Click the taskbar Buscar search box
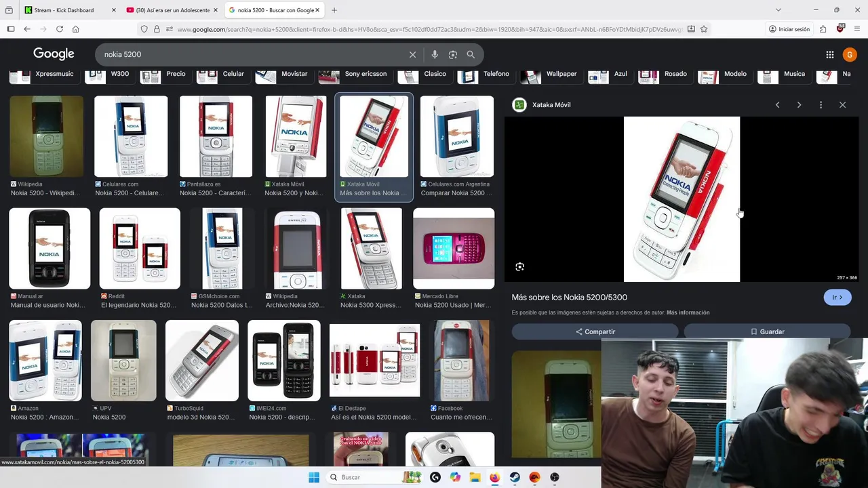Screen dimensions: 868x488 (x=374, y=477)
